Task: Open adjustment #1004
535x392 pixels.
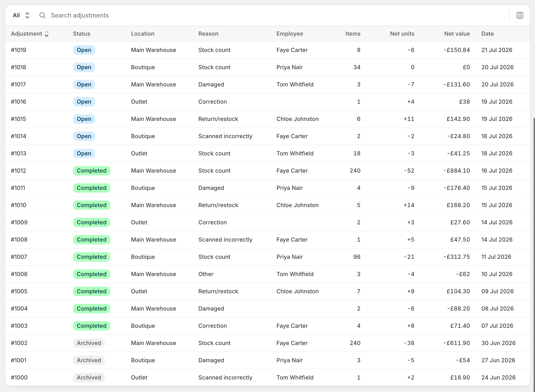Action: pos(268,309)
